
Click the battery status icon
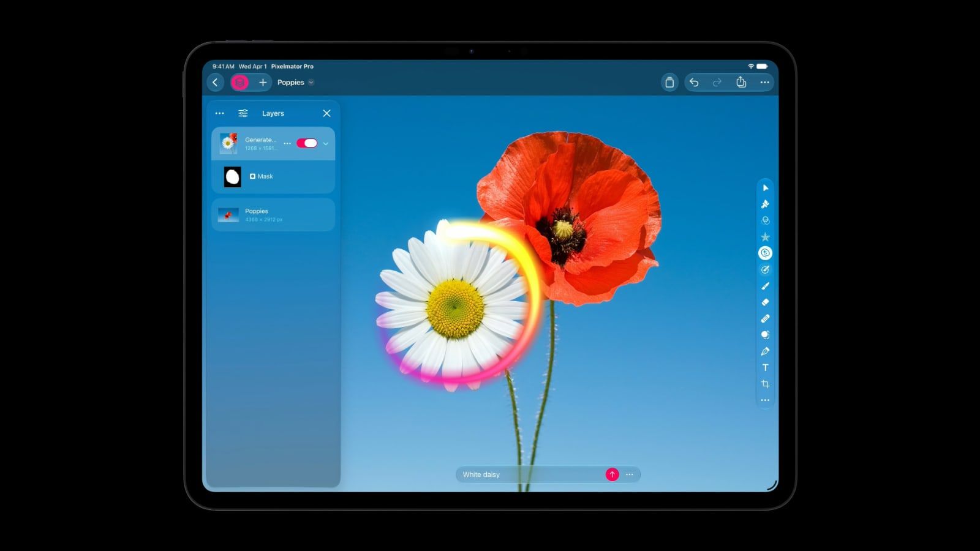[x=762, y=66]
